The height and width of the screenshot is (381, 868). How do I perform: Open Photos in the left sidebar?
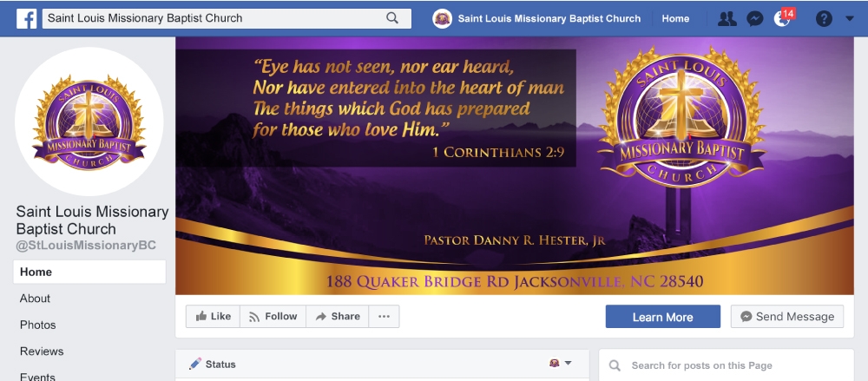(x=38, y=325)
